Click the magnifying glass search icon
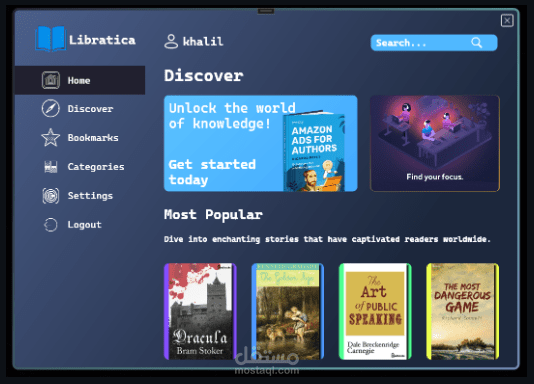The height and width of the screenshot is (384, 534). [476, 43]
